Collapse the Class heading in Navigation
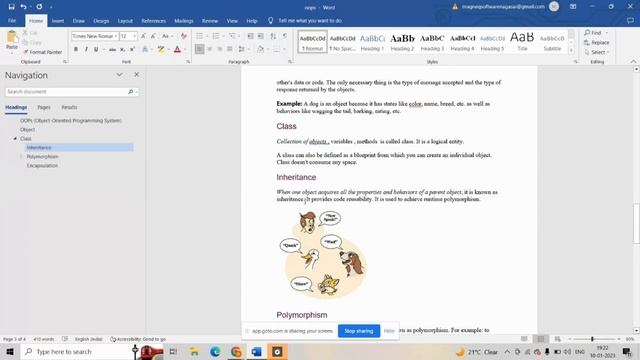 15,138
